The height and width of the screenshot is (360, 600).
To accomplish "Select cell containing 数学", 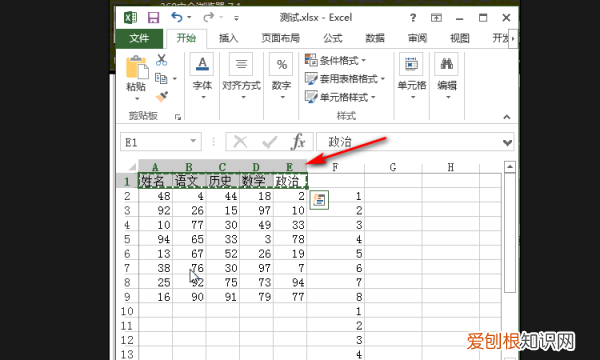I will point(256,181).
